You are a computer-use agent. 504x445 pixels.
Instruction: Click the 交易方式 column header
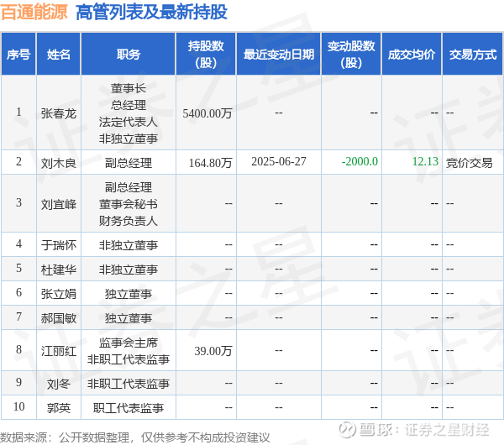pos(472,54)
